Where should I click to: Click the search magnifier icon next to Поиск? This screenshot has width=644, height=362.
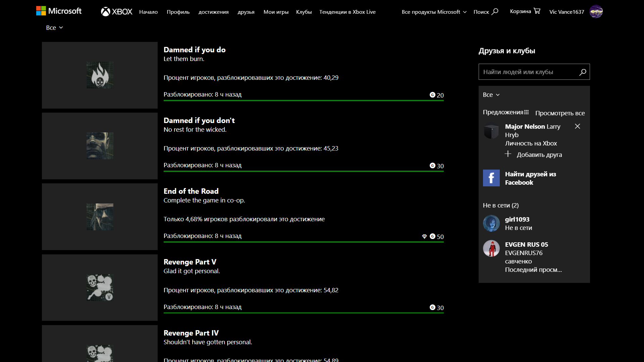495,11
